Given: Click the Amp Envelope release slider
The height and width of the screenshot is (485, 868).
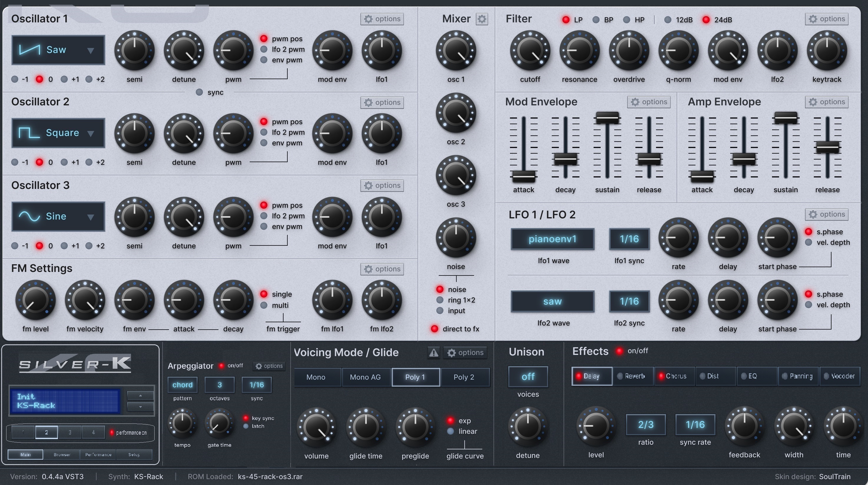Looking at the screenshot, I should [827, 147].
